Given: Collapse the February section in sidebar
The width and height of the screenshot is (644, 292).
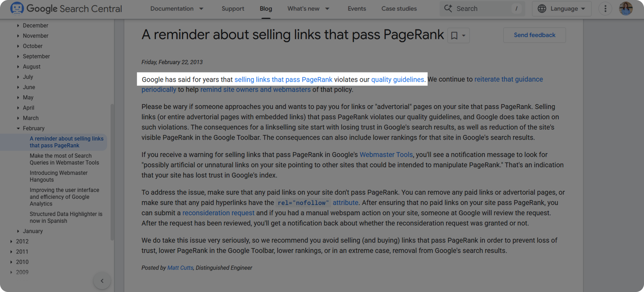Looking at the screenshot, I should tap(18, 128).
